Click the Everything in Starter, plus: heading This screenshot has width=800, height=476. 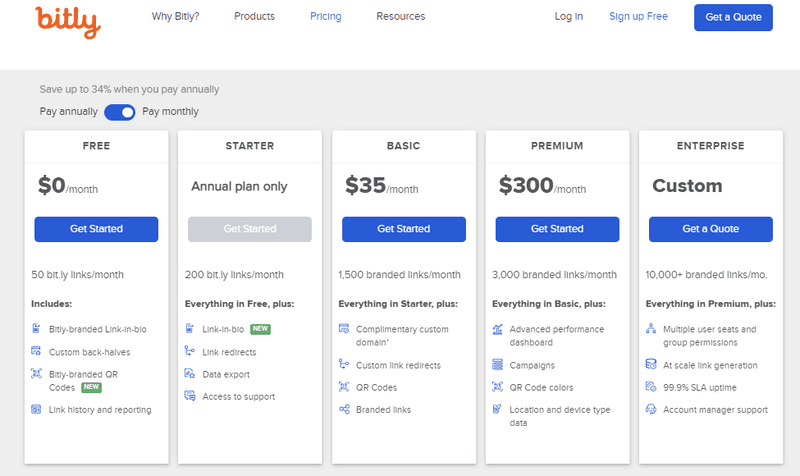point(398,304)
